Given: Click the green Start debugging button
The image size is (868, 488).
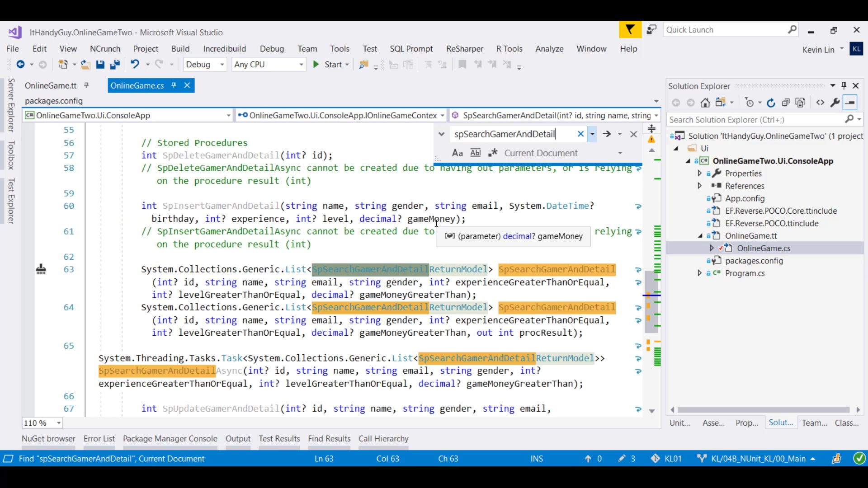Looking at the screenshot, I should (316, 65).
